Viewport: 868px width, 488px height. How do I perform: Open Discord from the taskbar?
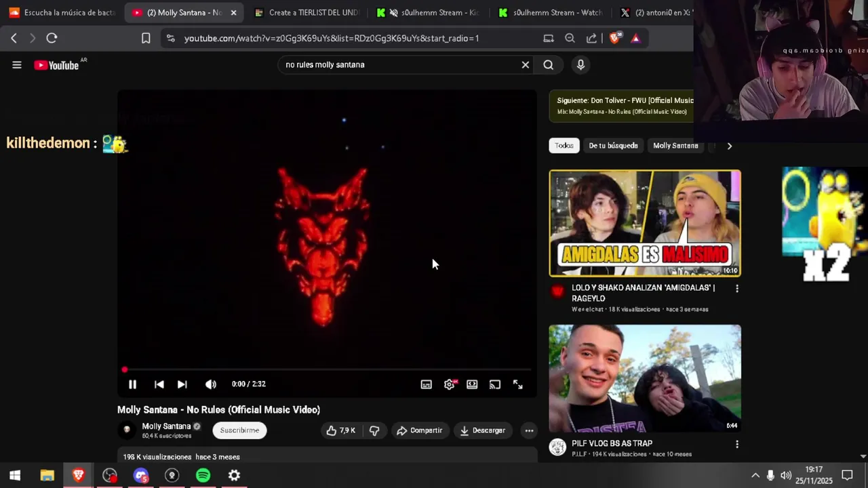pos(140,475)
